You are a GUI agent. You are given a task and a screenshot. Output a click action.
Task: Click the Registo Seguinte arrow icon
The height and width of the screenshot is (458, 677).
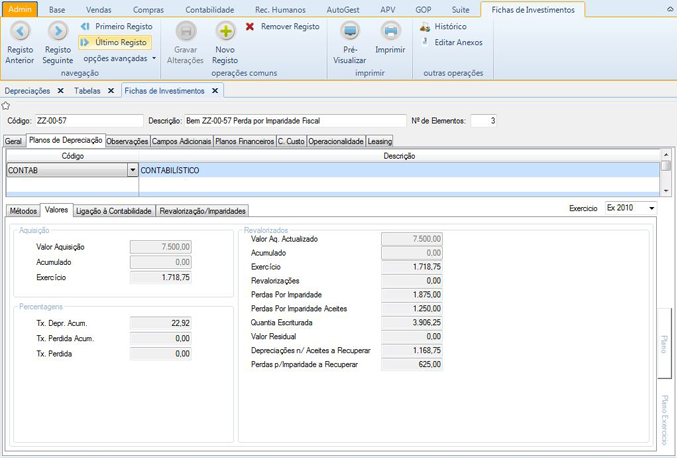(58, 33)
